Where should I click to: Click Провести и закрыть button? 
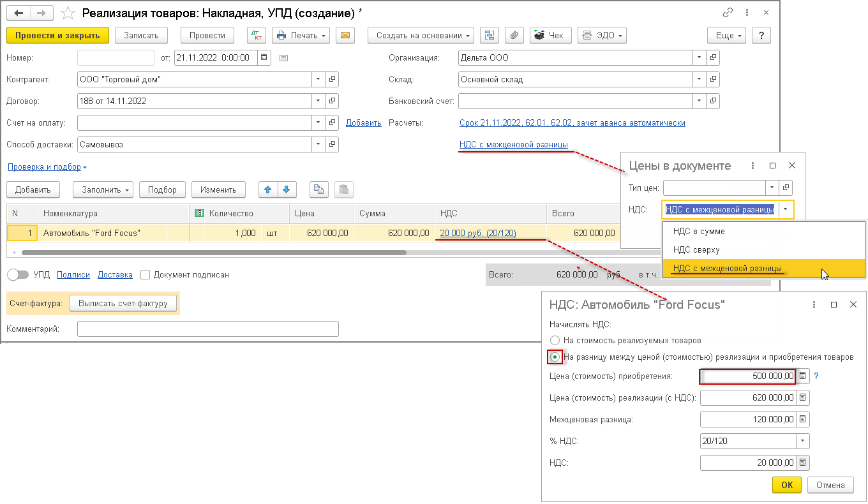(57, 35)
